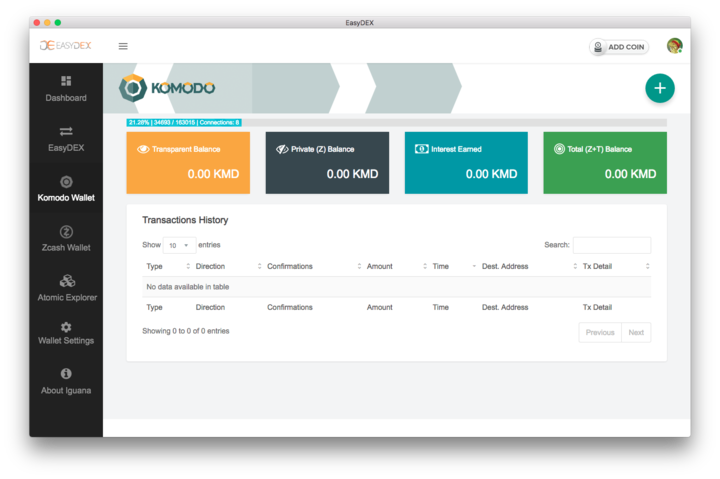Screen dimensions: 720x479
Task: Toggle the hamburger menu icon
Action: pyautogui.click(x=123, y=46)
